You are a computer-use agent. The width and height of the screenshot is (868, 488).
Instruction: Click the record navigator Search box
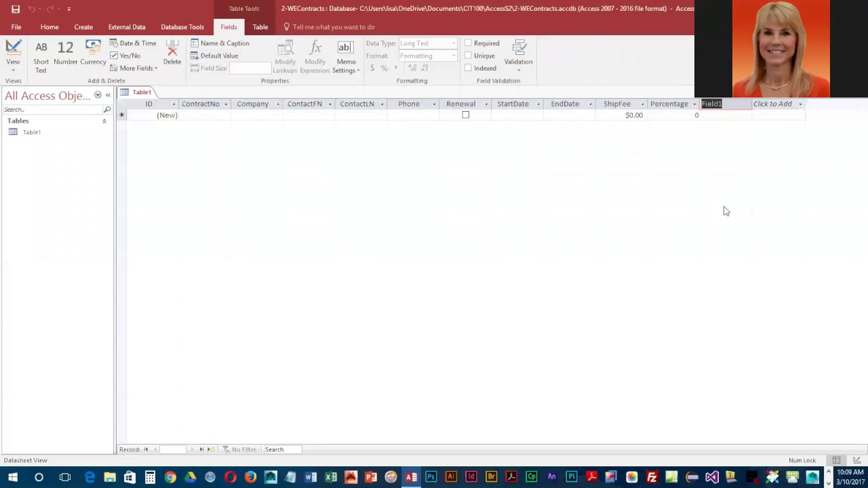pos(283,449)
